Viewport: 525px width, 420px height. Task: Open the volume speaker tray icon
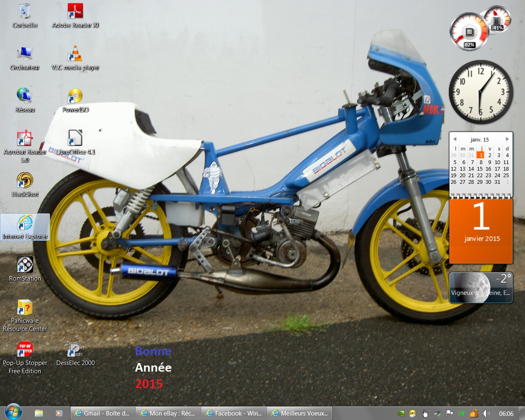click(x=486, y=413)
